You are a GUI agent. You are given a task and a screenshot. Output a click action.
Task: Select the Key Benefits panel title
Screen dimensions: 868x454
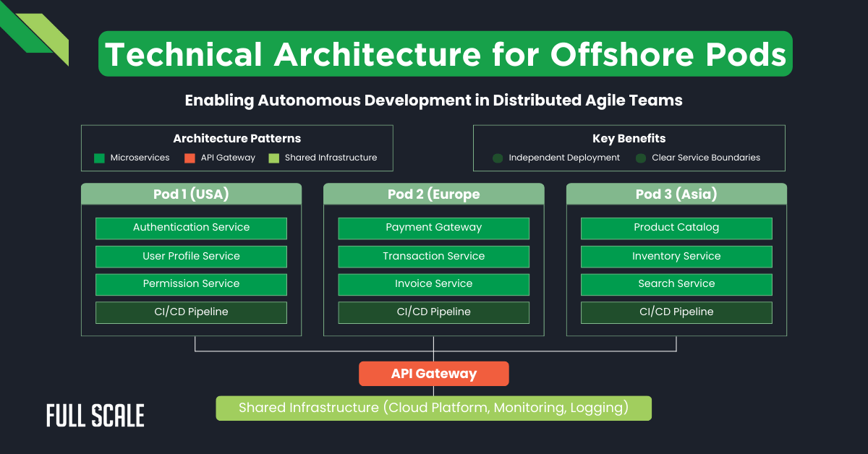point(629,138)
